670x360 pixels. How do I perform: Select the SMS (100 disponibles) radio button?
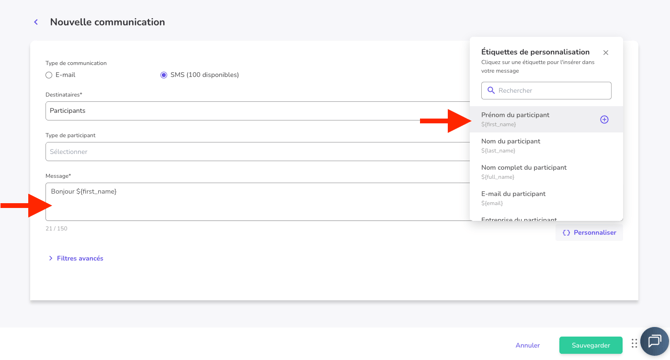[x=163, y=75]
